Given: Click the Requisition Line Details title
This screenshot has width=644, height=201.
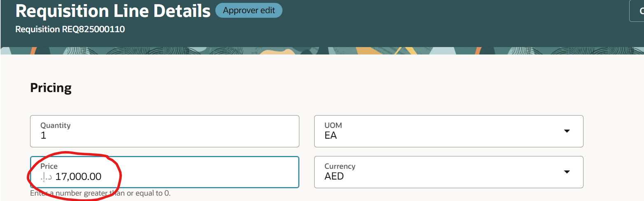Looking at the screenshot, I should pos(113,10).
